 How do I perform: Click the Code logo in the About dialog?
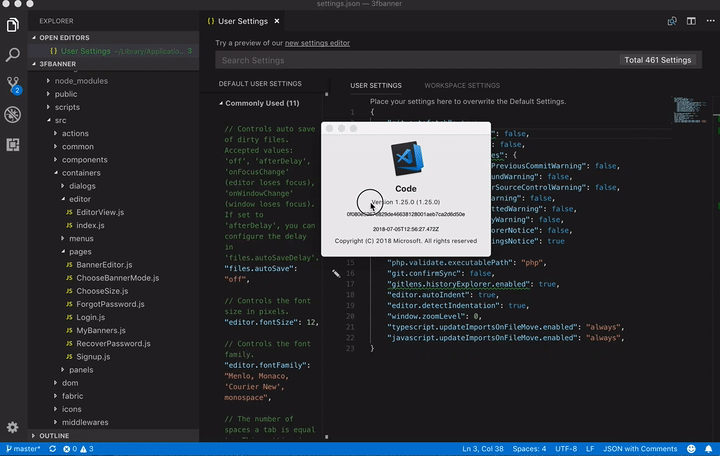coord(406,158)
